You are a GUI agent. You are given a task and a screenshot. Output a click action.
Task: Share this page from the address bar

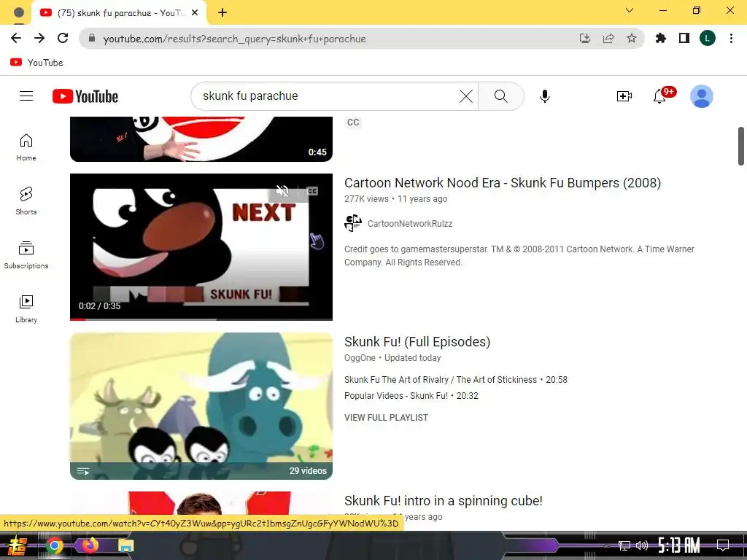point(608,38)
